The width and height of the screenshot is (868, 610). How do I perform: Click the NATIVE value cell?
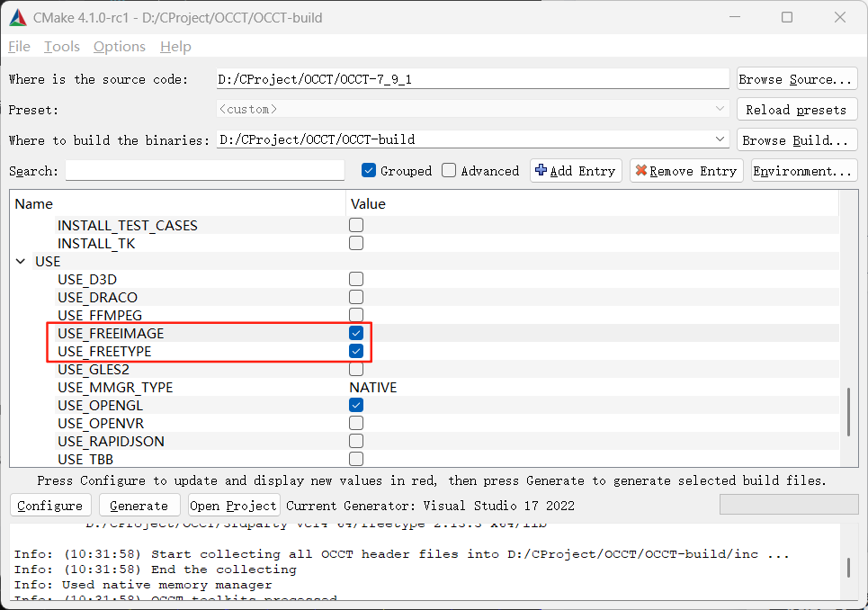click(373, 387)
